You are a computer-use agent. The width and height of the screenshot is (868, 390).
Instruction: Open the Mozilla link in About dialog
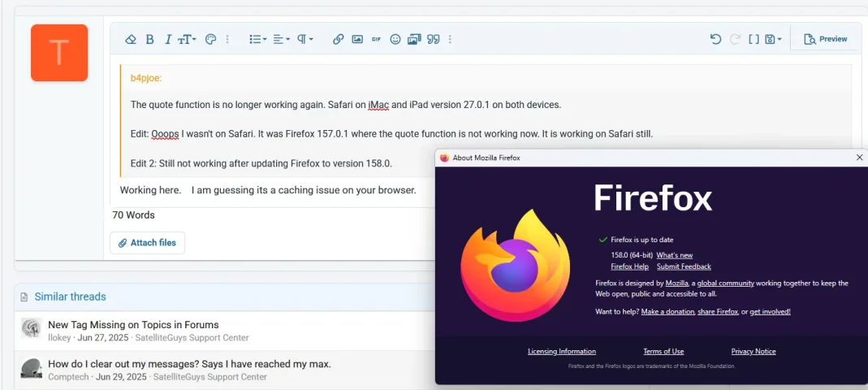click(676, 283)
